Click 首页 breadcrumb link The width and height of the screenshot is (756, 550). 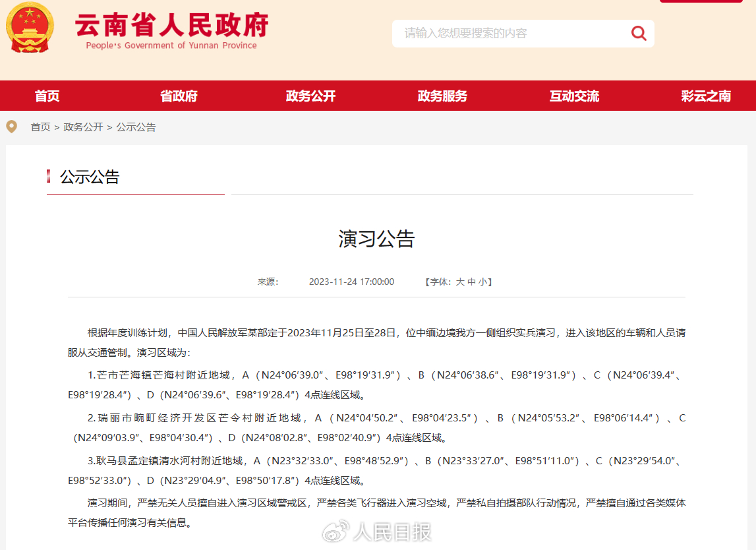(x=40, y=127)
